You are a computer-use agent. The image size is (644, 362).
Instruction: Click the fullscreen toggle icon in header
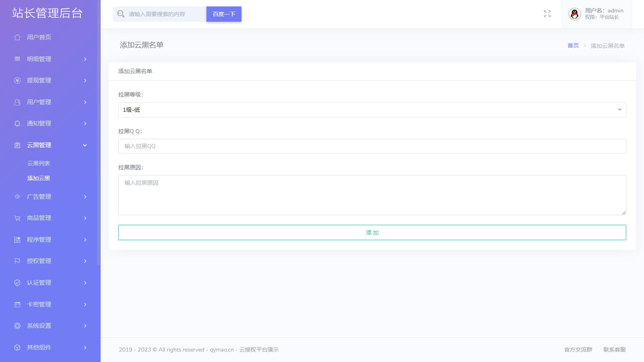coord(547,14)
